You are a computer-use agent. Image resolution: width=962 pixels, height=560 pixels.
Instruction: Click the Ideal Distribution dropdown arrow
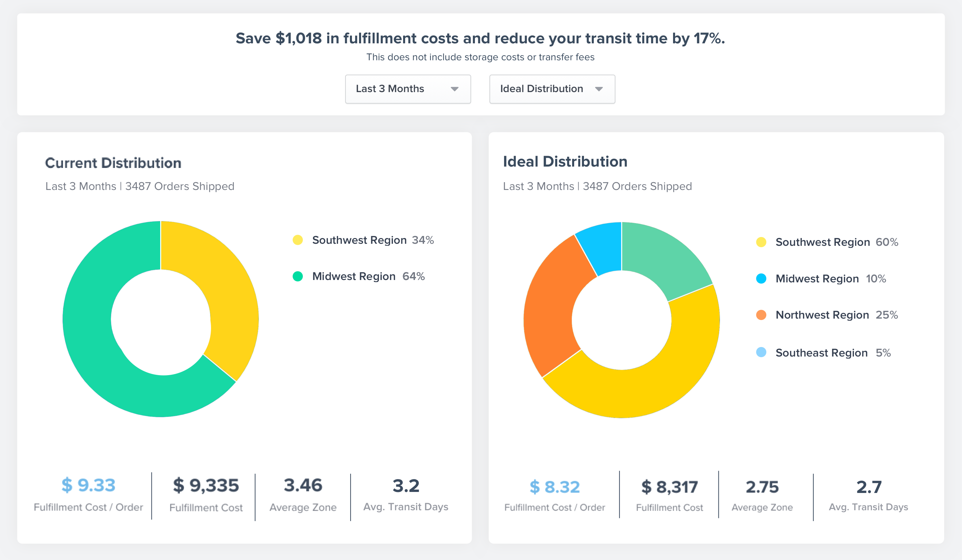(599, 89)
